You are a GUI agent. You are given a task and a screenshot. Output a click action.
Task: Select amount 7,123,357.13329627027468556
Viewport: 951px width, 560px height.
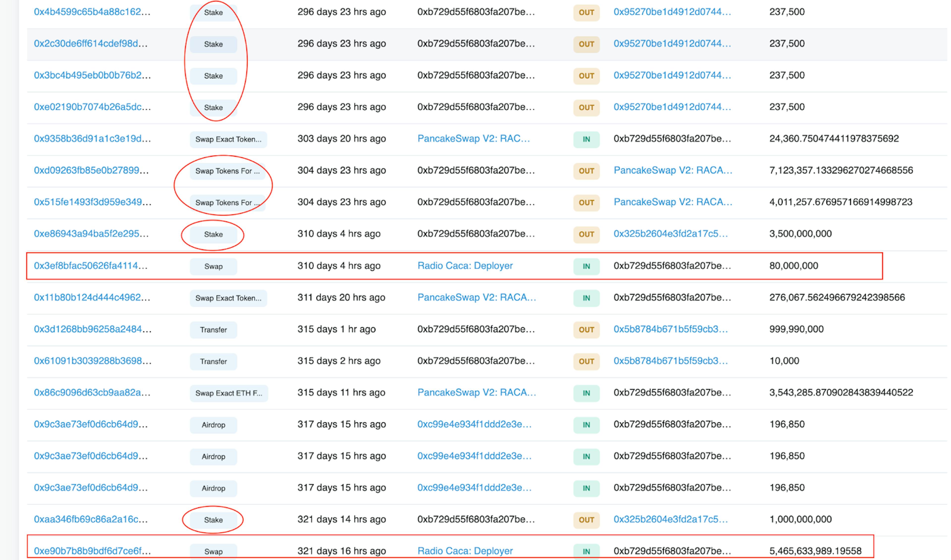coord(841,171)
